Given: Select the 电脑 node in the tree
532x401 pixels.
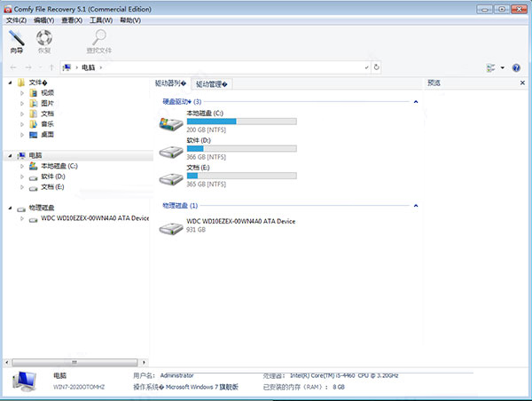Looking at the screenshot, I should [35, 155].
